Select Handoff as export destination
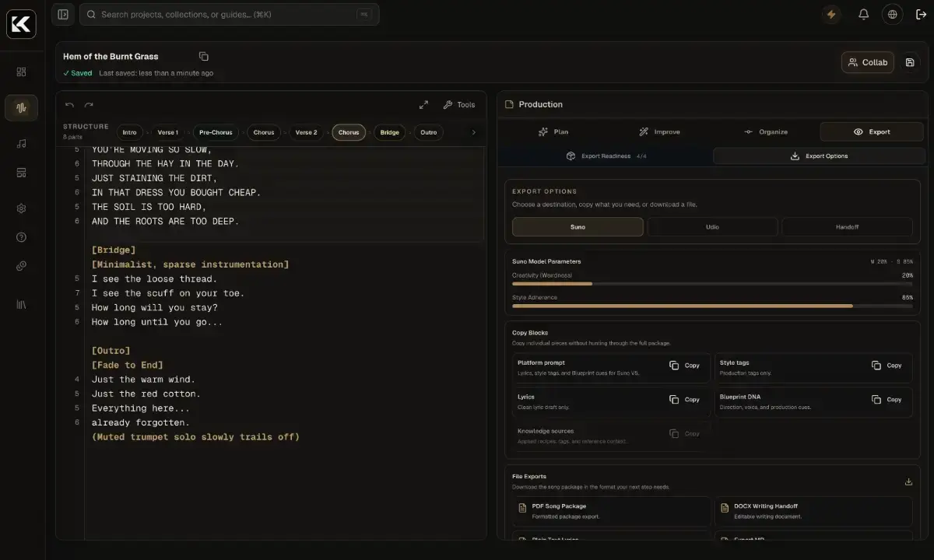 click(x=847, y=227)
